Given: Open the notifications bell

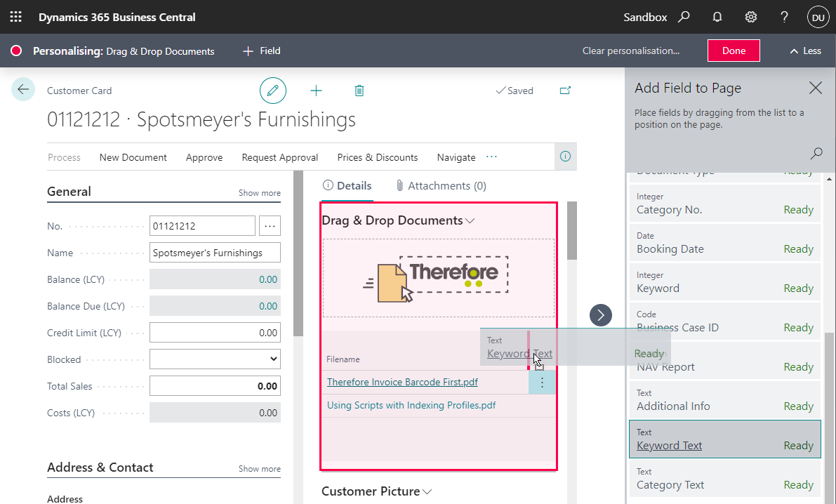Looking at the screenshot, I should click(717, 17).
